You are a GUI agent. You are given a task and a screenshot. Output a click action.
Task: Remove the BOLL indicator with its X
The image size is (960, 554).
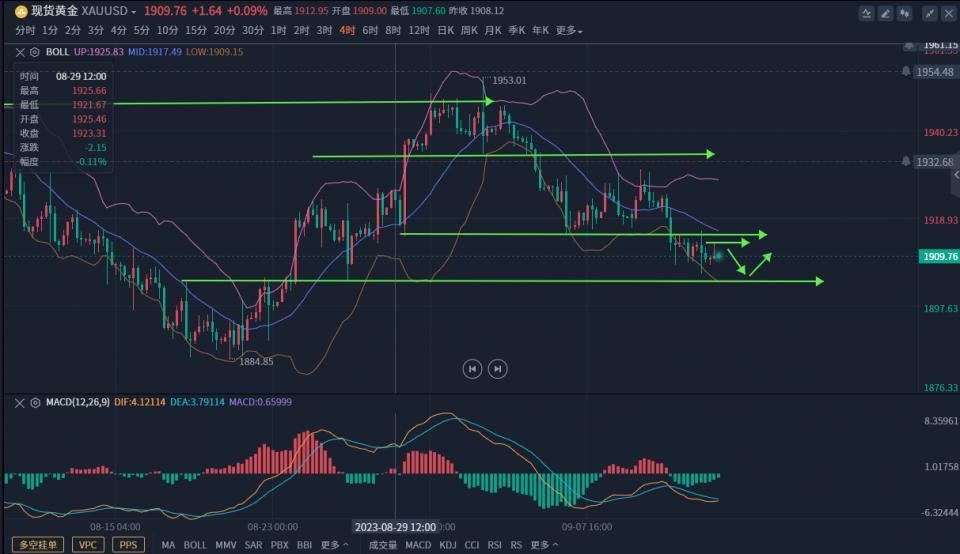(20, 52)
